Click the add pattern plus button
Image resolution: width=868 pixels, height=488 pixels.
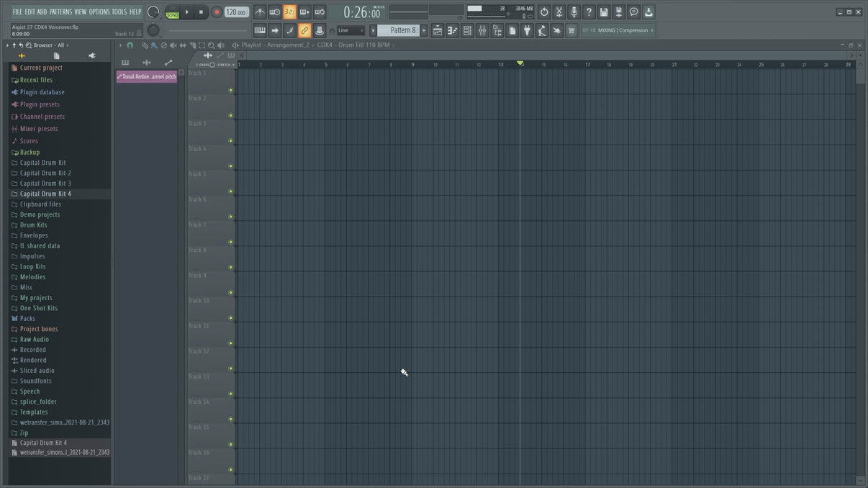424,30
